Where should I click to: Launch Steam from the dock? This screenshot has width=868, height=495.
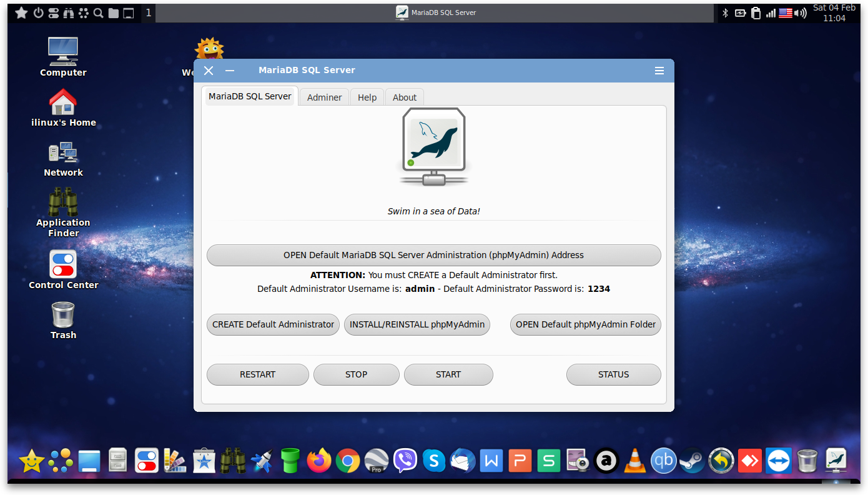(692, 461)
